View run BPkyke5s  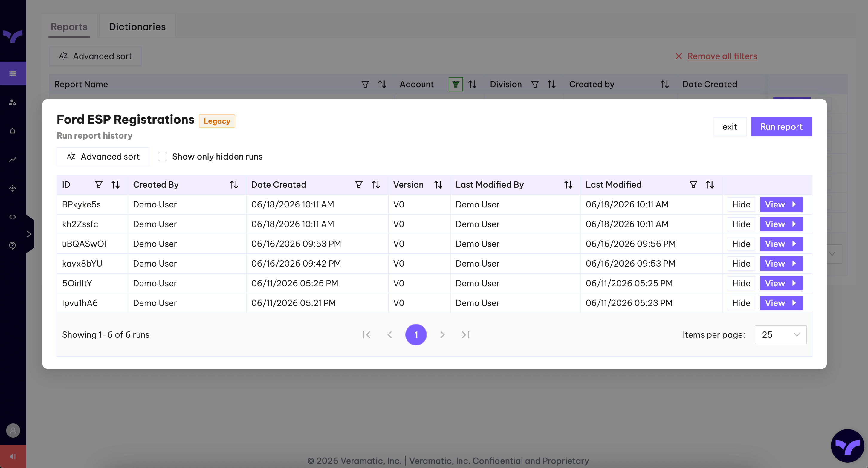point(781,204)
